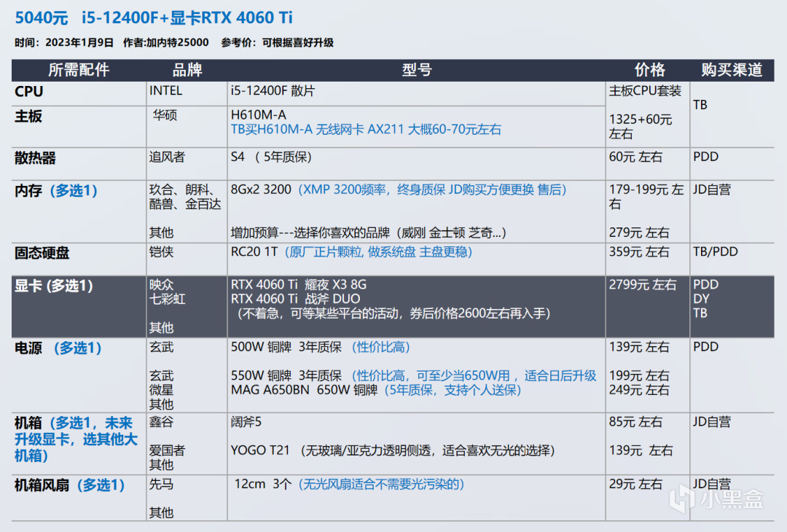The width and height of the screenshot is (787, 532).
Task: Click the '12cm 3个' fan model text
Action: (x=262, y=485)
